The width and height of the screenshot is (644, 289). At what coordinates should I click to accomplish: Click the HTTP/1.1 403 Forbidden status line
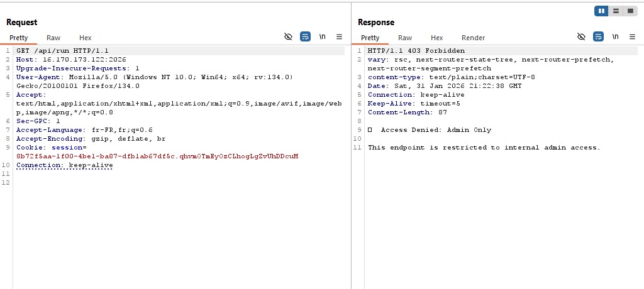416,51
